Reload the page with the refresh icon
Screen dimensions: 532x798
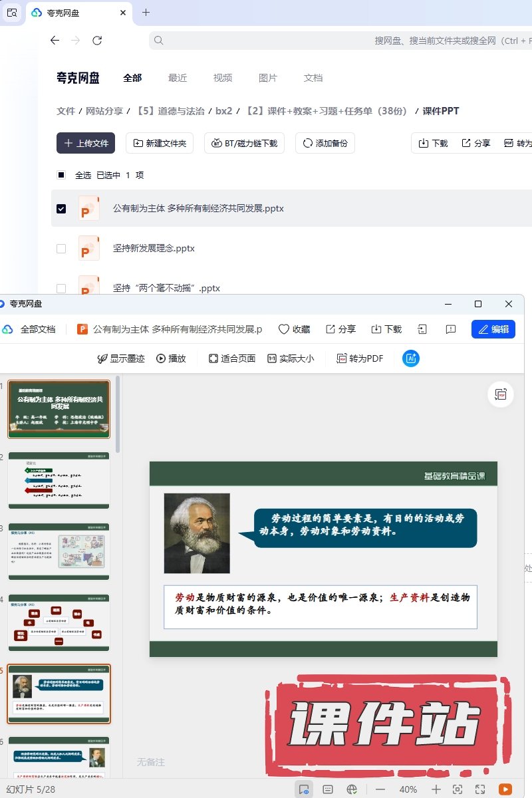tap(97, 41)
